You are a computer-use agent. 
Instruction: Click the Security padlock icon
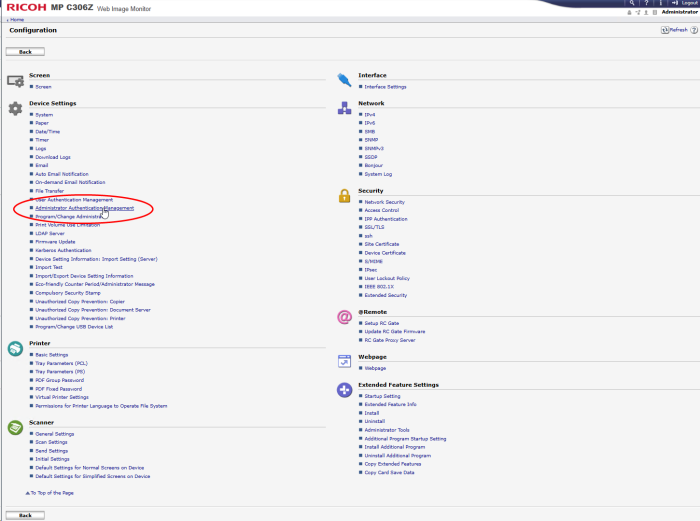click(x=344, y=195)
